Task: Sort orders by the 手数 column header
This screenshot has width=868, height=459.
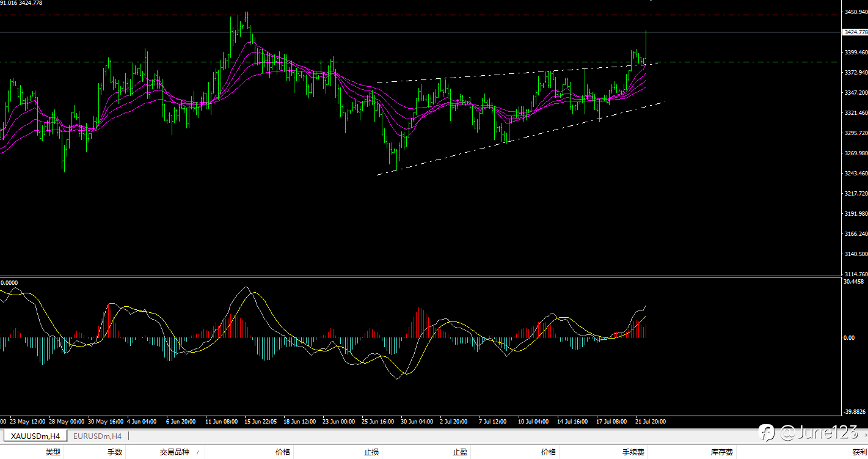Action: [x=115, y=452]
